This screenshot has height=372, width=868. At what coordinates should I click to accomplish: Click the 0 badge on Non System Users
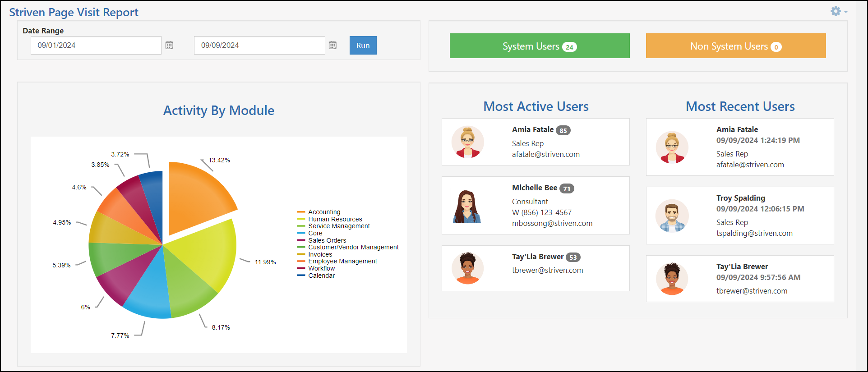pyautogui.click(x=776, y=47)
